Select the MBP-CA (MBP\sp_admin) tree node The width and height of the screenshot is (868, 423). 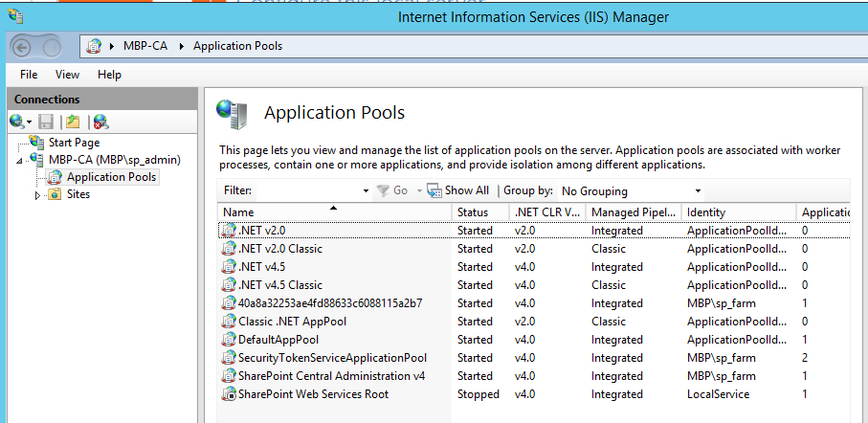point(115,160)
